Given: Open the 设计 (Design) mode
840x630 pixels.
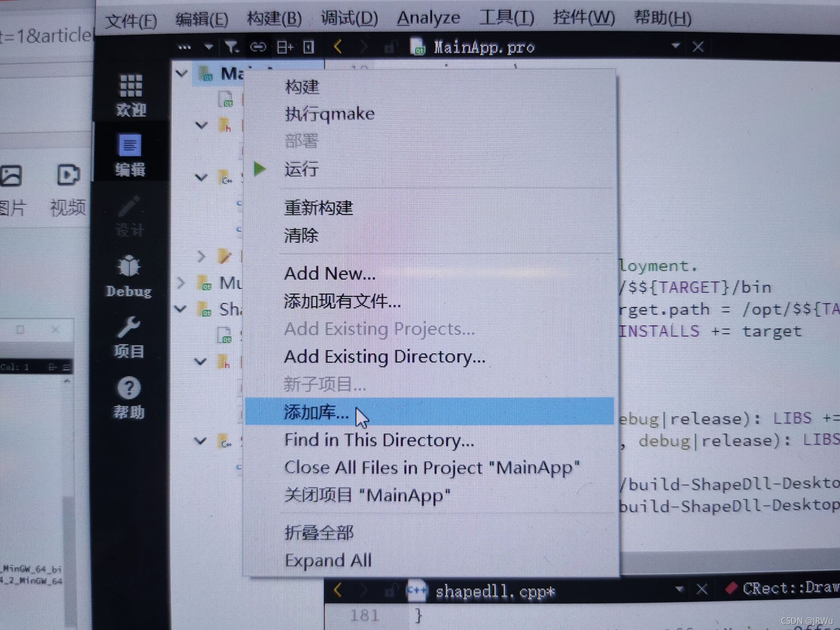Looking at the screenshot, I should point(129,216).
